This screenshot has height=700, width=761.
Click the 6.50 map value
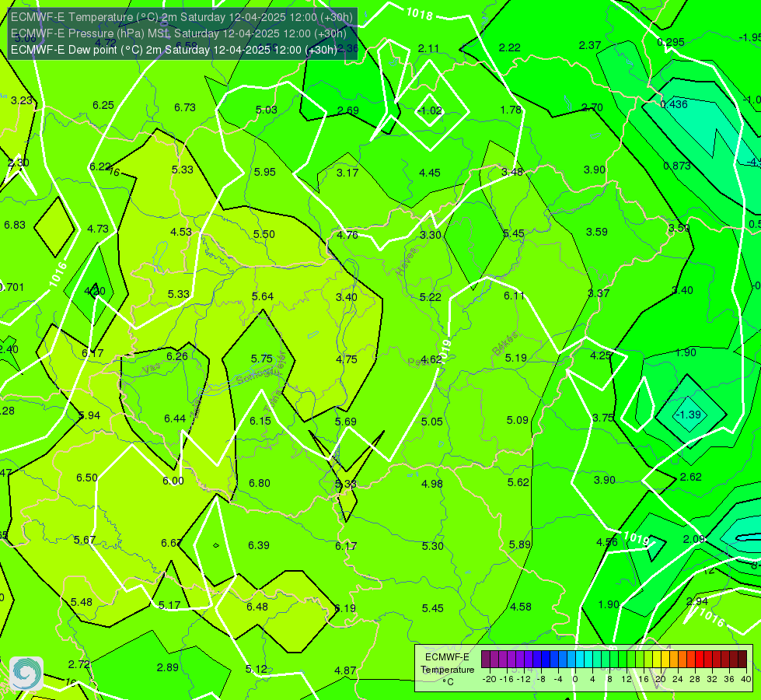(x=87, y=478)
